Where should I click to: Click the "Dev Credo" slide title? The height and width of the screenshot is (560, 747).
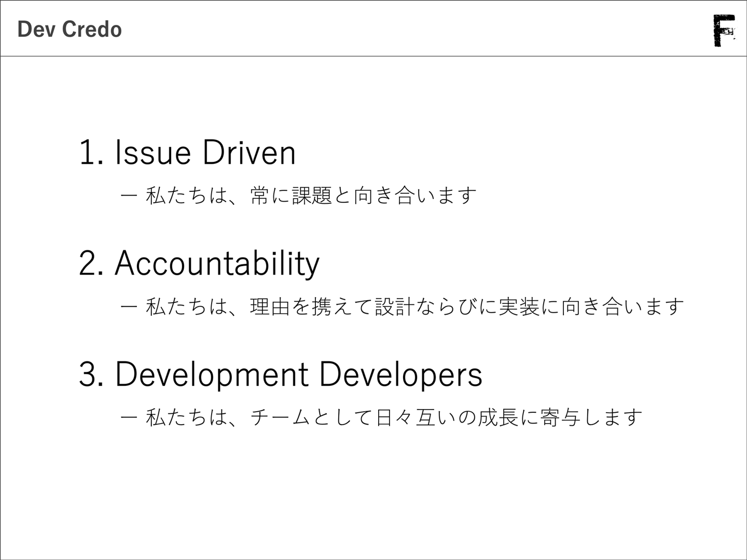click(70, 30)
